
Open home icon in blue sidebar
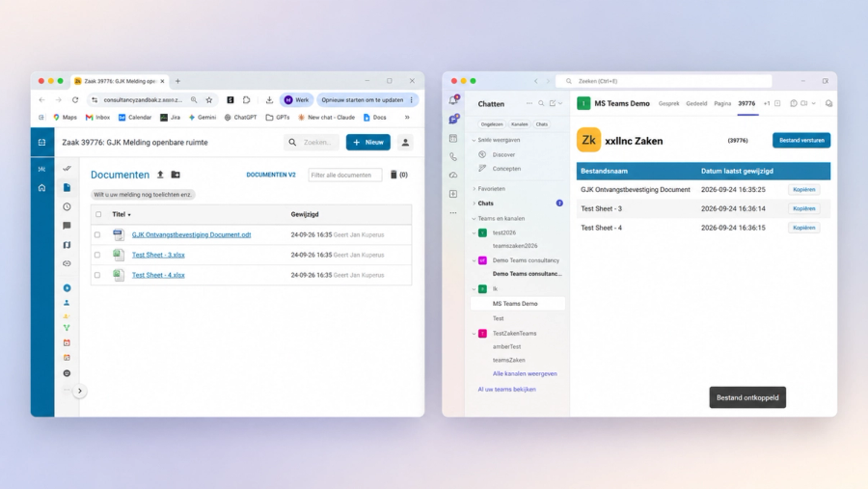click(x=42, y=188)
